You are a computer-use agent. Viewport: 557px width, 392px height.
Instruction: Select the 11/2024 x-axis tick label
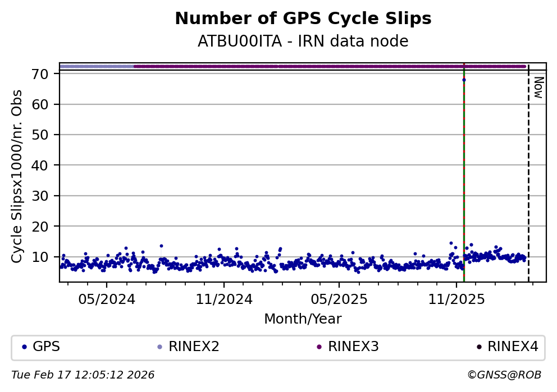coord(223,299)
